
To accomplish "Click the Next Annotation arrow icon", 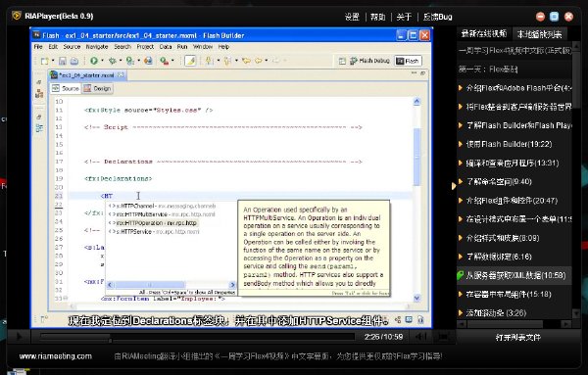I will (x=209, y=61).
